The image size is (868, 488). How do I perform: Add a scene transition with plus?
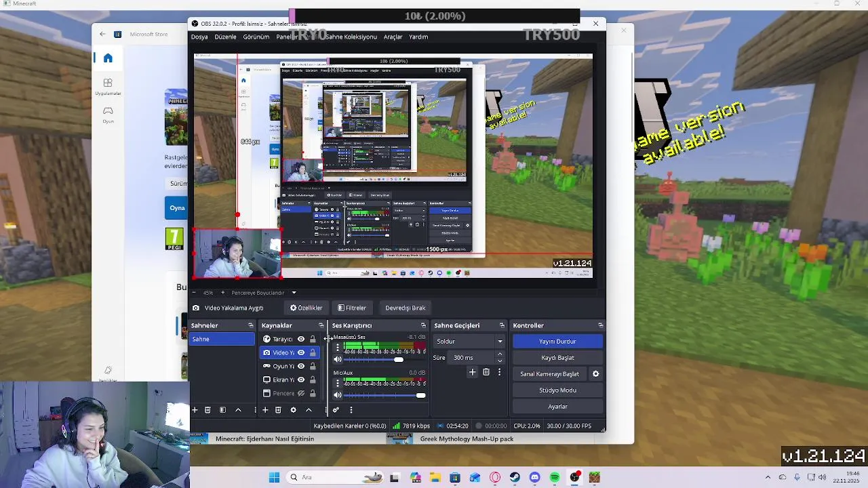click(473, 372)
